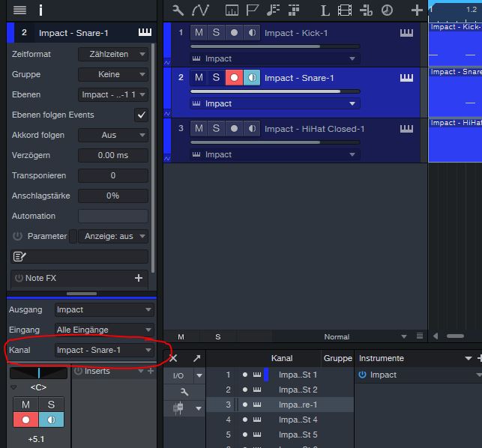Show the tempo track clock icon
The image size is (482, 448).
click(x=387, y=10)
